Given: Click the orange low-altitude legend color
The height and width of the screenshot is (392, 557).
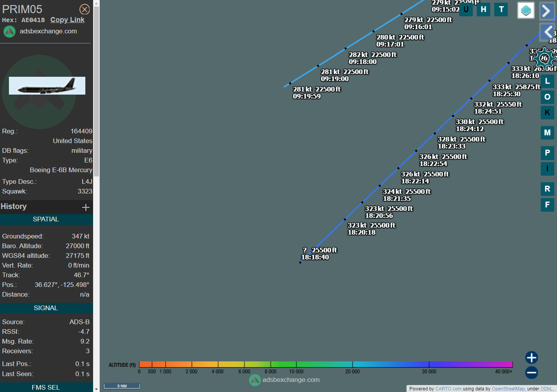Looking at the screenshot, I should point(145,364).
